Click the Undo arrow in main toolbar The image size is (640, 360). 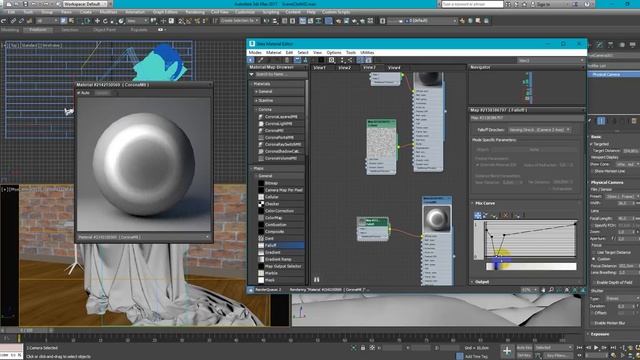click(x=4, y=21)
